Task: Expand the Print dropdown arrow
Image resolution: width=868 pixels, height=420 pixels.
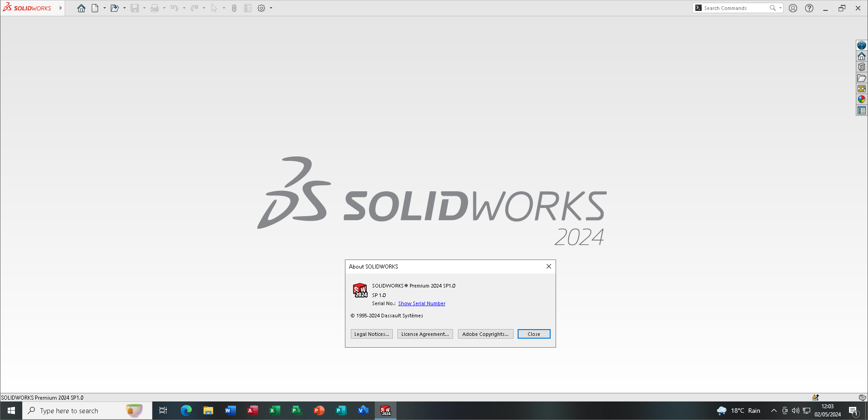Action: coord(164,8)
